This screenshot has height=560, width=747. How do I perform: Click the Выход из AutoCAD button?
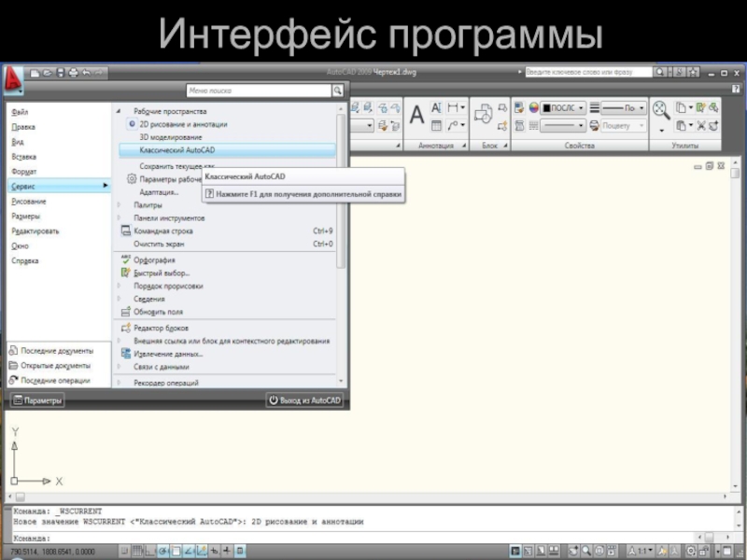click(304, 400)
